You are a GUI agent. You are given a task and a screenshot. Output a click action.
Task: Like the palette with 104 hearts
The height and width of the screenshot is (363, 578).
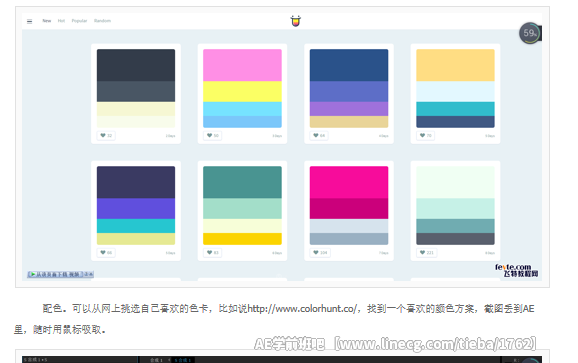tap(320, 253)
